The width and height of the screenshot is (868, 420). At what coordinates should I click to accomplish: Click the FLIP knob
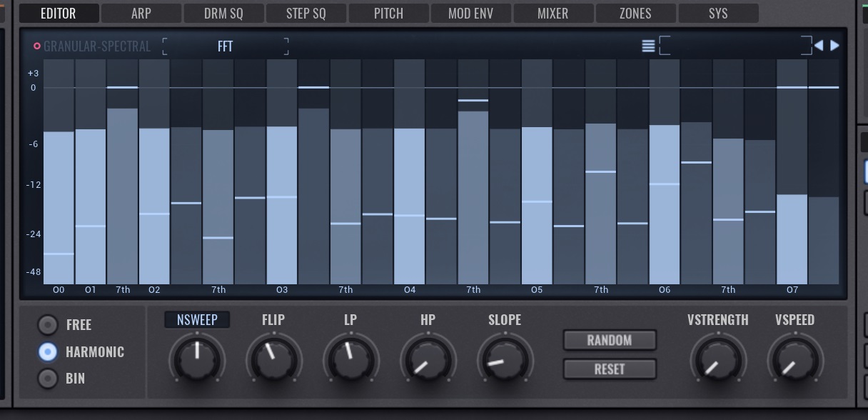274,359
